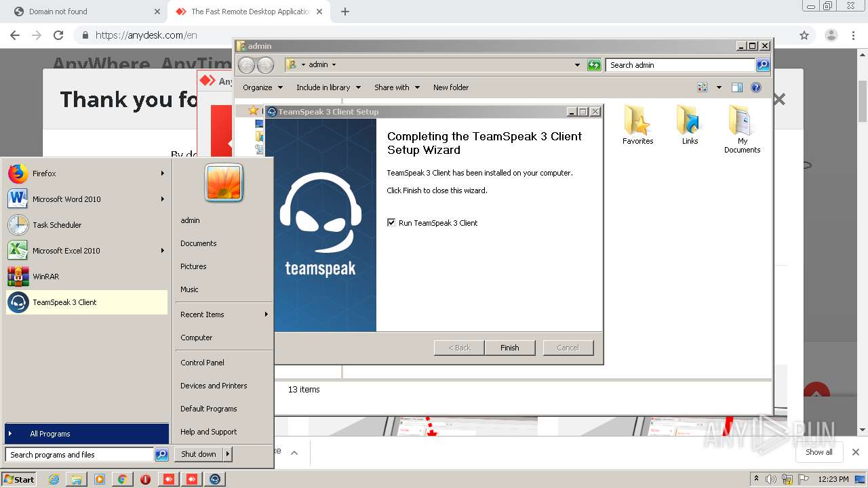Open the Share with menu
The width and height of the screenshot is (868, 488).
pos(397,87)
